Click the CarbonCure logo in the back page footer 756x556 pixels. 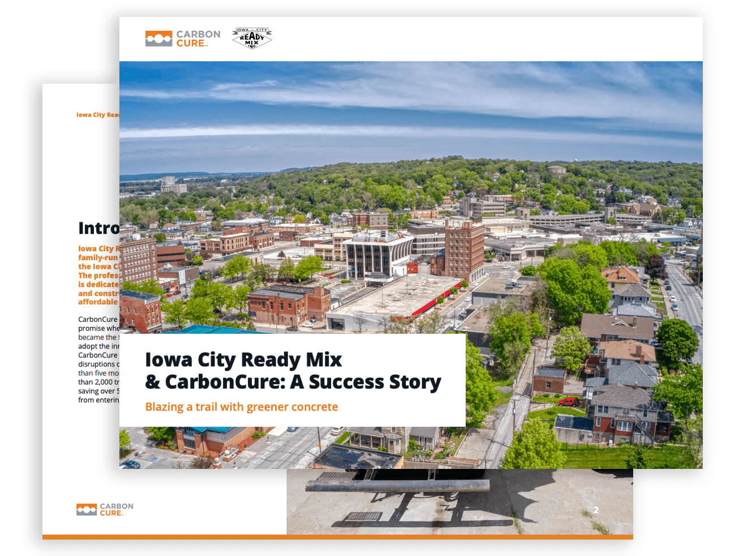pos(105,510)
